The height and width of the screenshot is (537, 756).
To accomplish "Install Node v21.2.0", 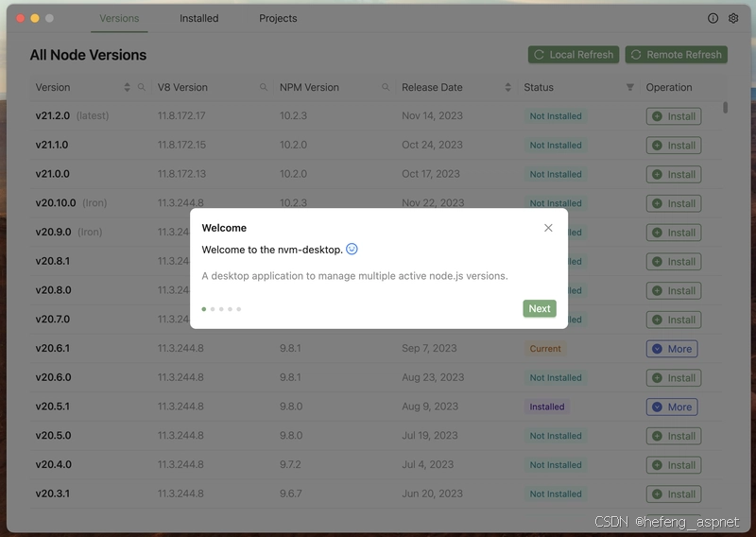I will [674, 116].
